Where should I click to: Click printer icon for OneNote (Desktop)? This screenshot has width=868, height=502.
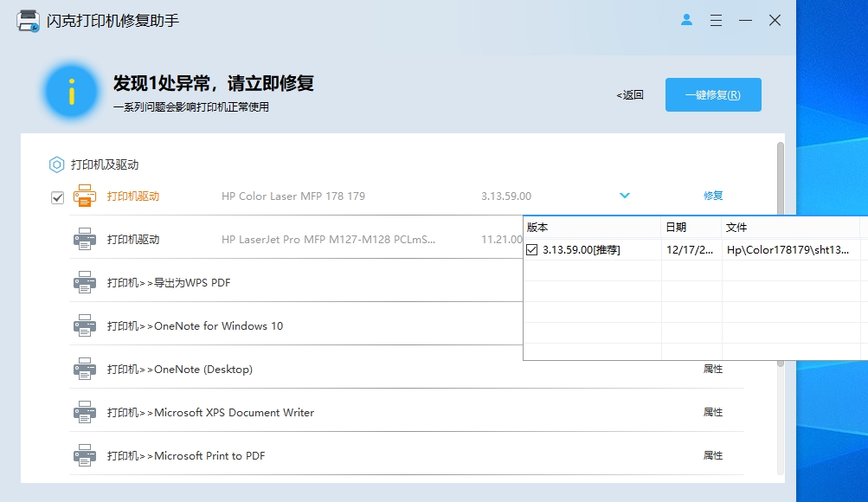(x=84, y=369)
